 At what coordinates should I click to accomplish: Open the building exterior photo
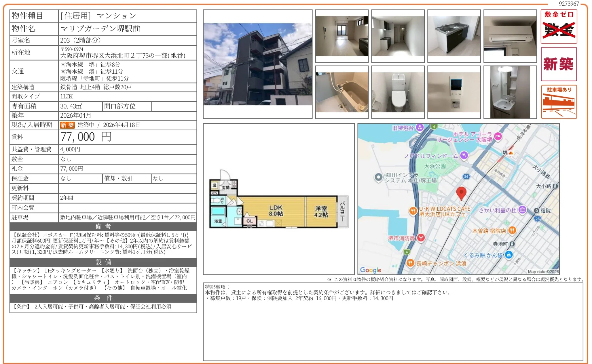pyautogui.click(x=257, y=64)
